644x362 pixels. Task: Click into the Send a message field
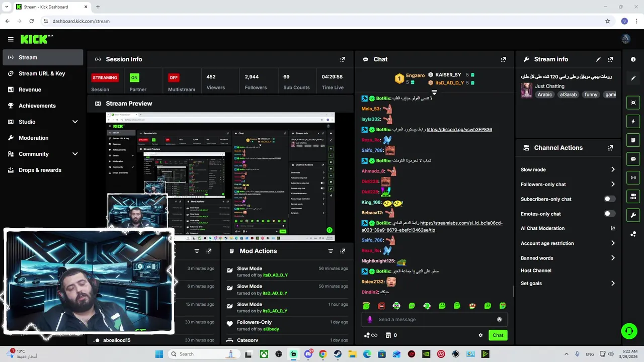434,319
